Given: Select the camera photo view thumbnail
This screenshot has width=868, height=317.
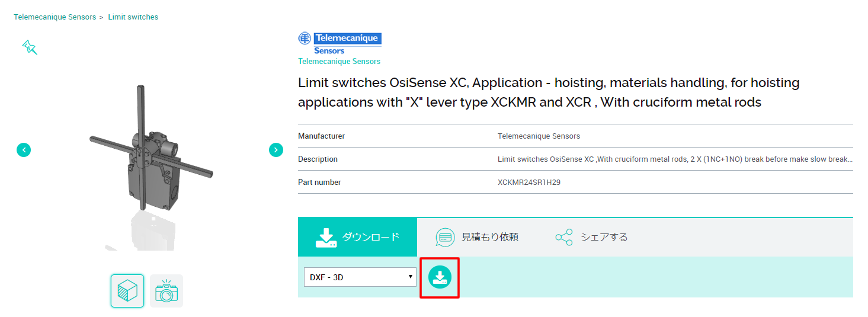Looking at the screenshot, I should [166, 291].
